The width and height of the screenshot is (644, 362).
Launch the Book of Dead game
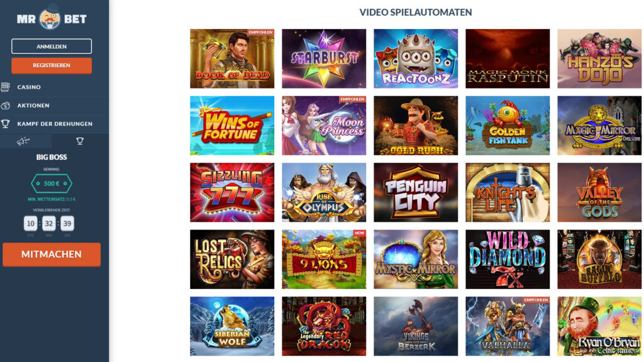point(232,58)
